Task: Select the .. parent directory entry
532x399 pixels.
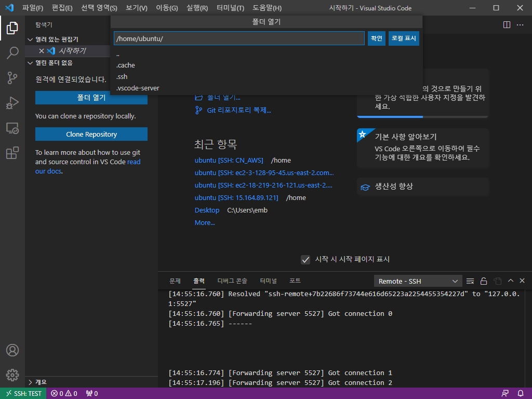Action: (267, 54)
